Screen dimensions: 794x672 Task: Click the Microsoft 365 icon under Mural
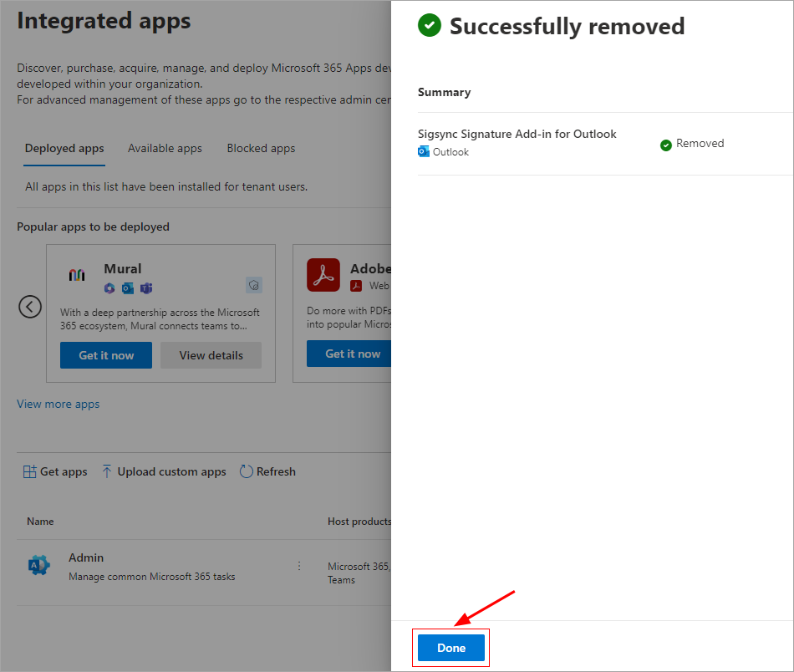109,288
